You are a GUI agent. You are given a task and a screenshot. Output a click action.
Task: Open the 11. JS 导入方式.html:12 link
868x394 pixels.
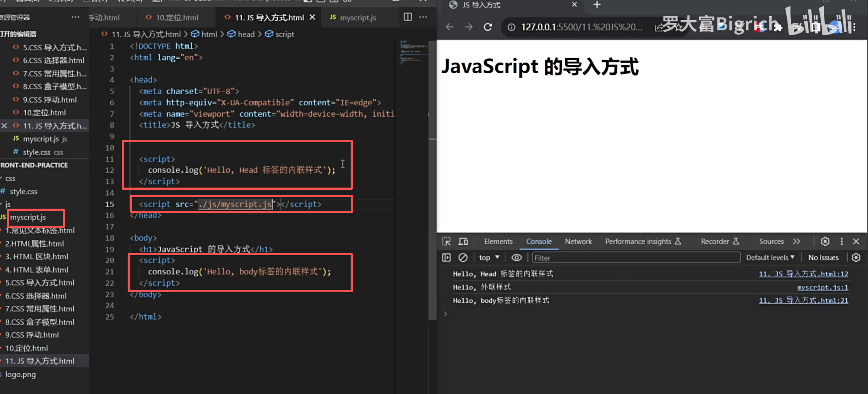[x=803, y=274]
